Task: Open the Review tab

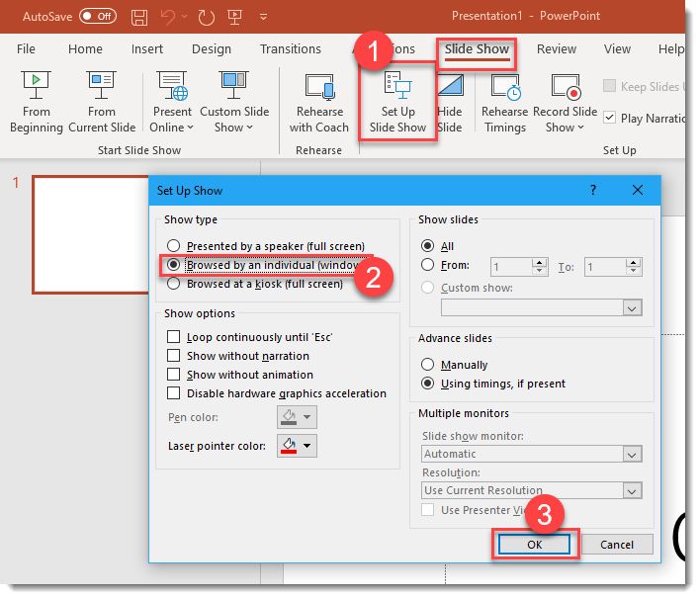Action: coord(557,48)
